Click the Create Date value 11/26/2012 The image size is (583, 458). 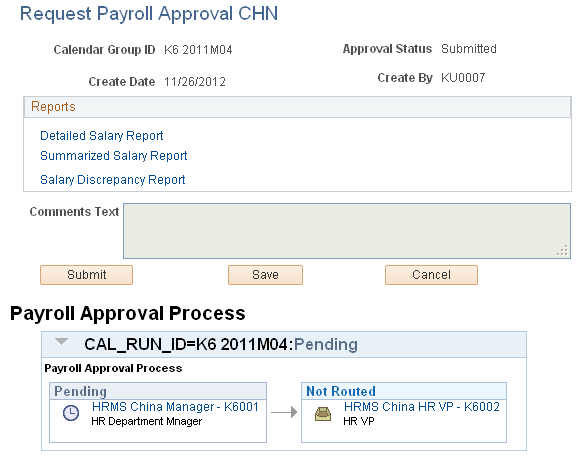[195, 82]
